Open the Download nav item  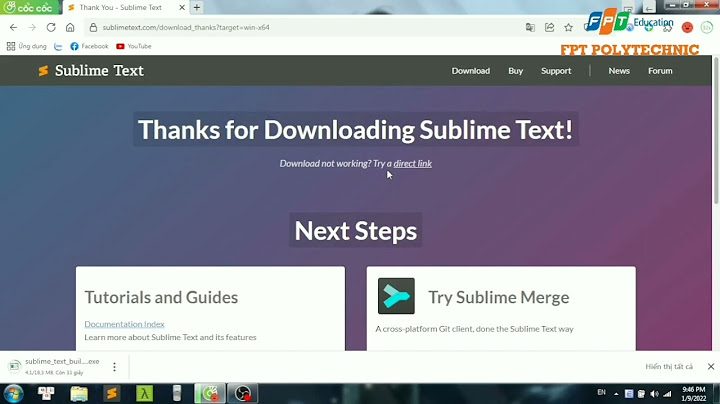pyautogui.click(x=471, y=71)
